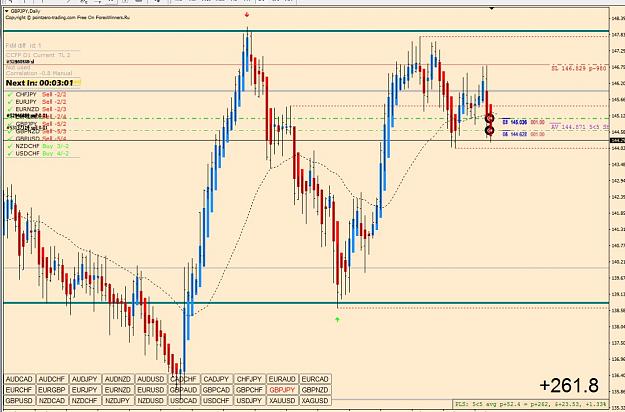This screenshot has width=625, height=412.
Task: Open the NZDJPY pair button
Action: tap(118, 400)
